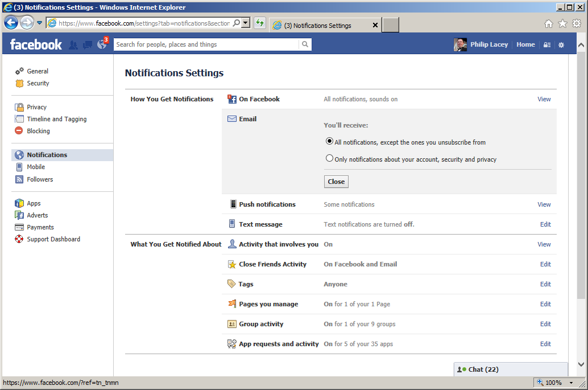Image resolution: width=588 pixels, height=390 pixels.
Task: Click the Facebook search input field
Action: (x=206, y=44)
